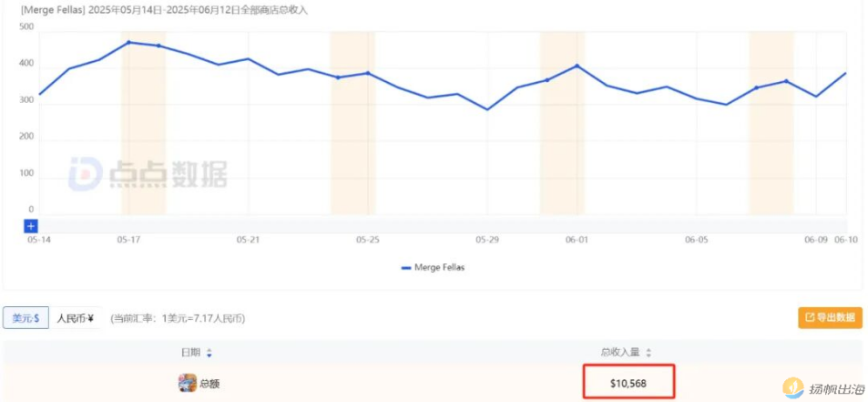
Task: Select the 总额 row label
Action: coord(209,384)
